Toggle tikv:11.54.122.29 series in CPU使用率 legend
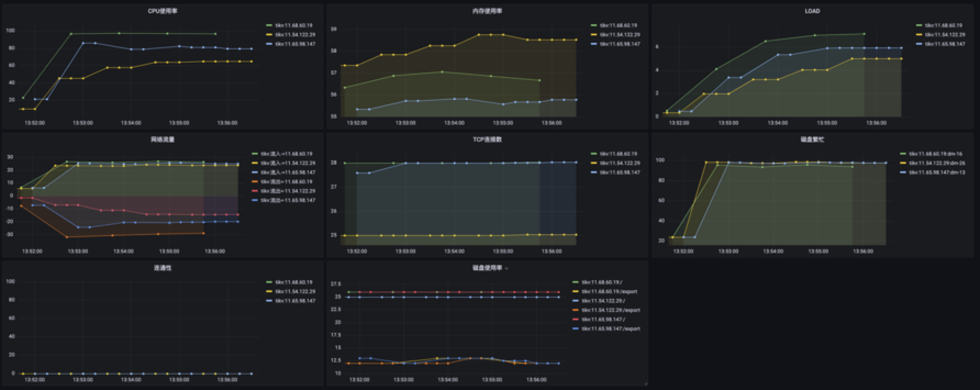 (x=295, y=35)
